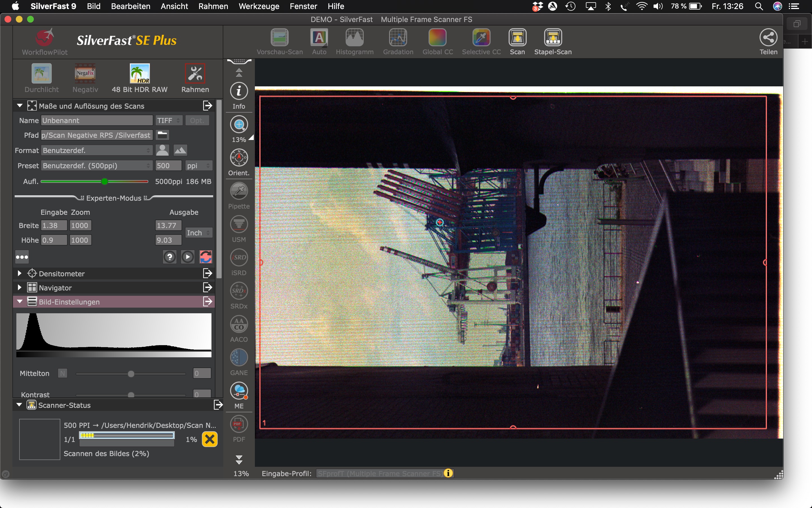Open the Fenster menu
The image size is (812, 508).
click(303, 6)
